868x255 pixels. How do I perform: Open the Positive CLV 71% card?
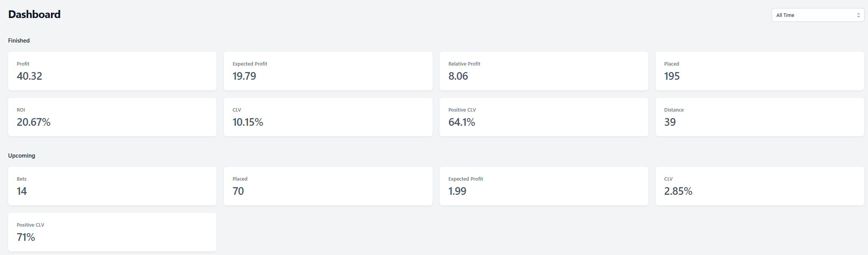click(x=112, y=232)
